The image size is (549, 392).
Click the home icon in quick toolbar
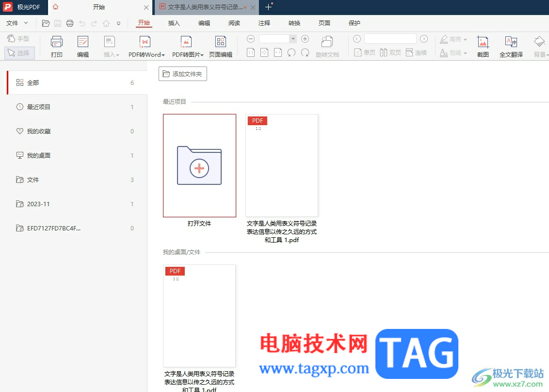(106, 23)
